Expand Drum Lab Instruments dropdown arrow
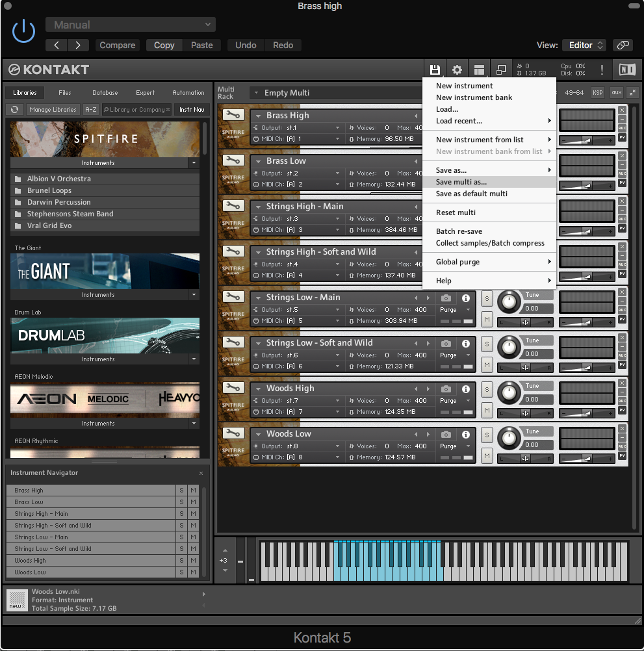The width and height of the screenshot is (644, 651). pyautogui.click(x=194, y=359)
